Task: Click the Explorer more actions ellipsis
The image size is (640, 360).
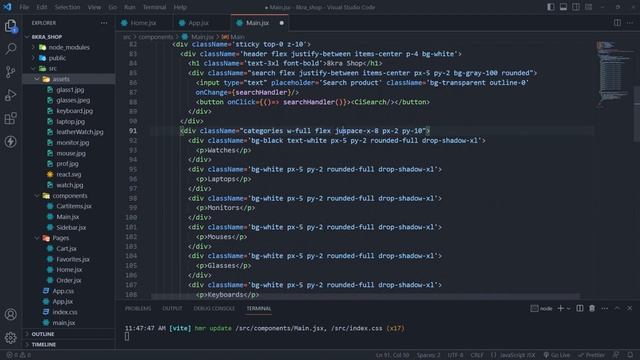Action: [x=104, y=23]
